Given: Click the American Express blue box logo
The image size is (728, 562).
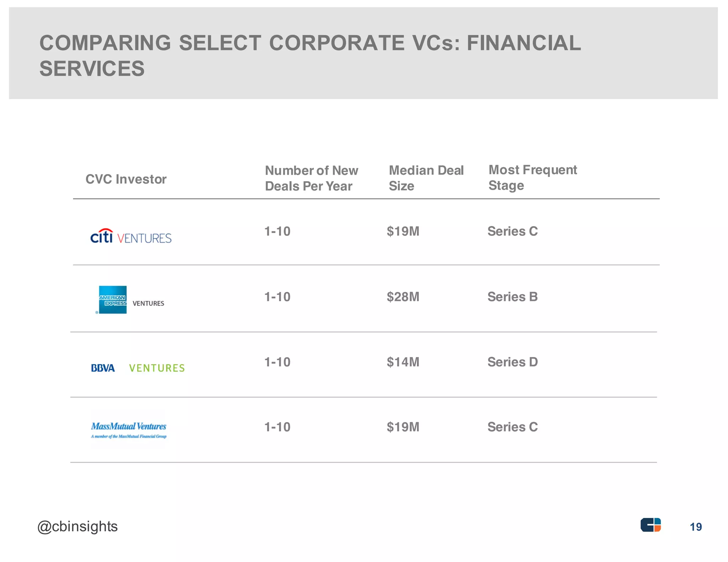Looking at the screenshot, I should (x=113, y=299).
